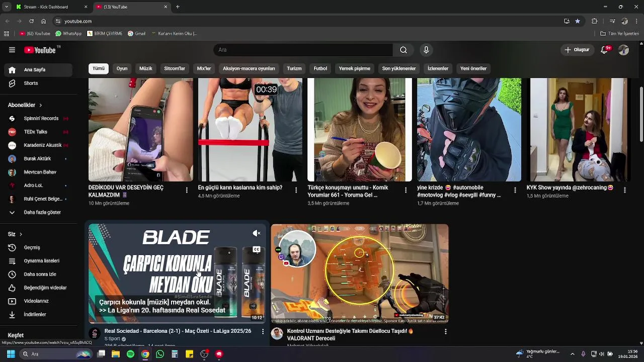
Task: Open Beğendiğim videolar thumbs-up icon
Action: (12, 288)
